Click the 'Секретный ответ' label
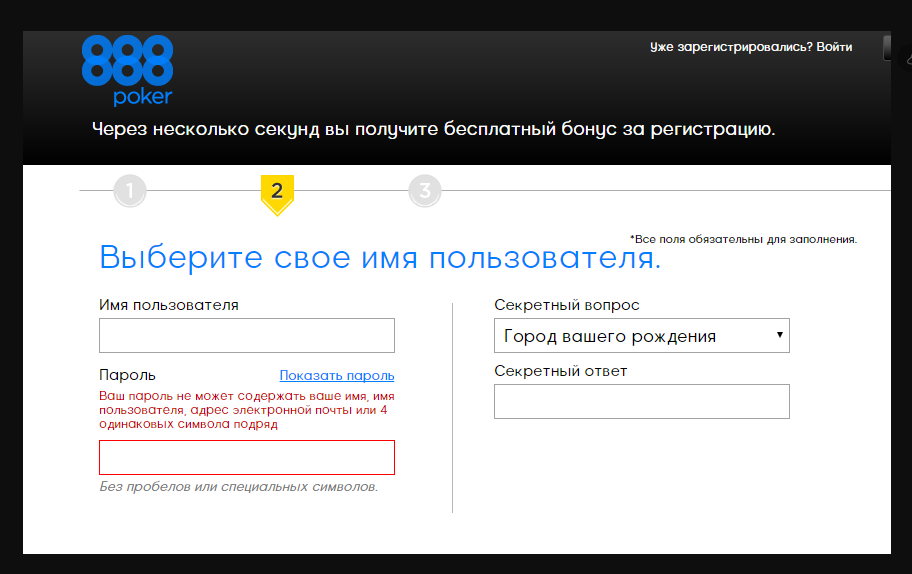The height and width of the screenshot is (574, 912). tap(560, 371)
